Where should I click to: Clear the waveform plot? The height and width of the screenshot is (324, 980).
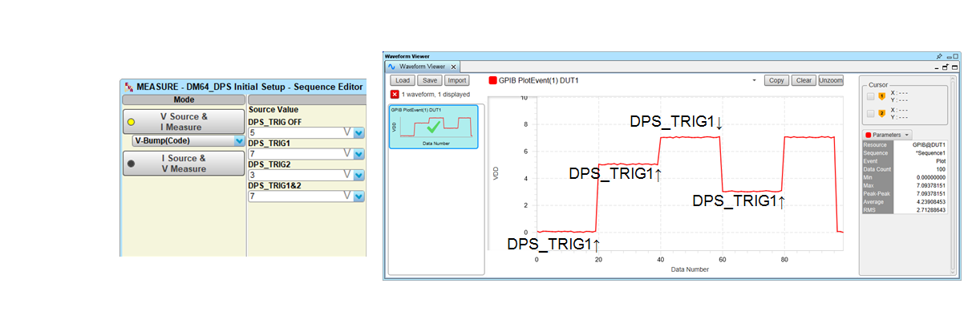pos(803,80)
